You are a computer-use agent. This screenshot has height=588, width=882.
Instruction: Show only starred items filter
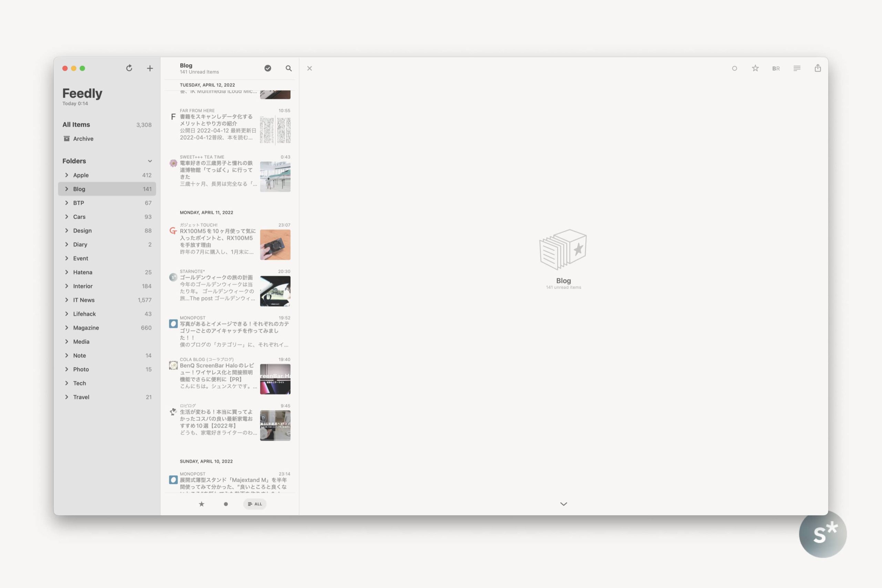point(201,504)
